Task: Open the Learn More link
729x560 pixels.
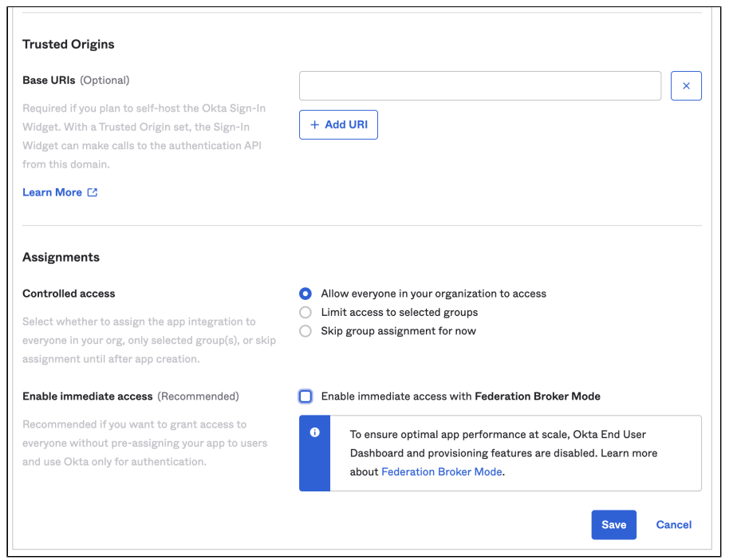Action: pos(53,192)
